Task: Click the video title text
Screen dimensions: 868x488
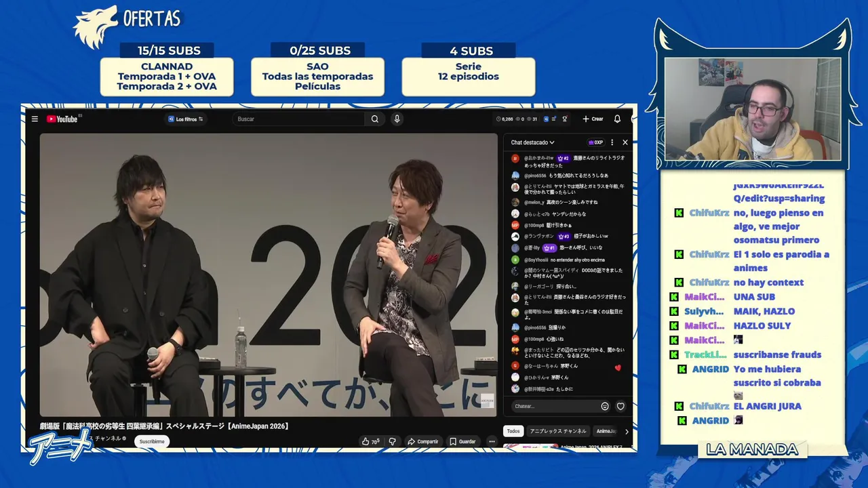Action: (165, 426)
